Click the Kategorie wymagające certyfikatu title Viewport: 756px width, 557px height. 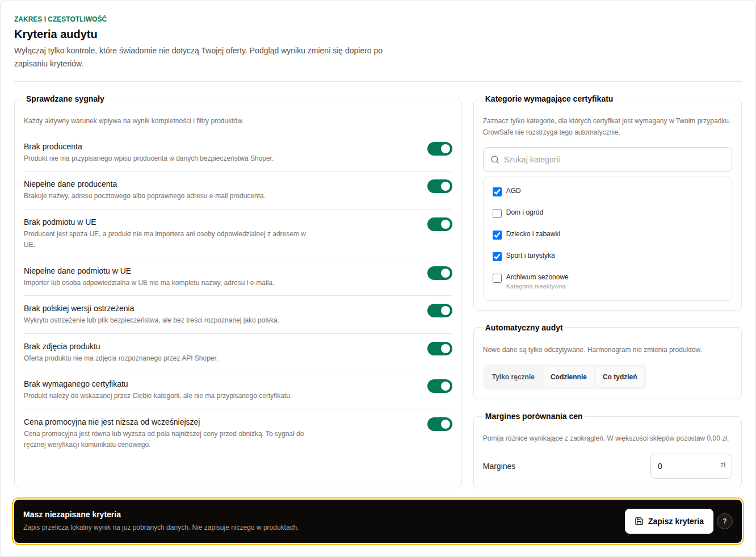[549, 99]
